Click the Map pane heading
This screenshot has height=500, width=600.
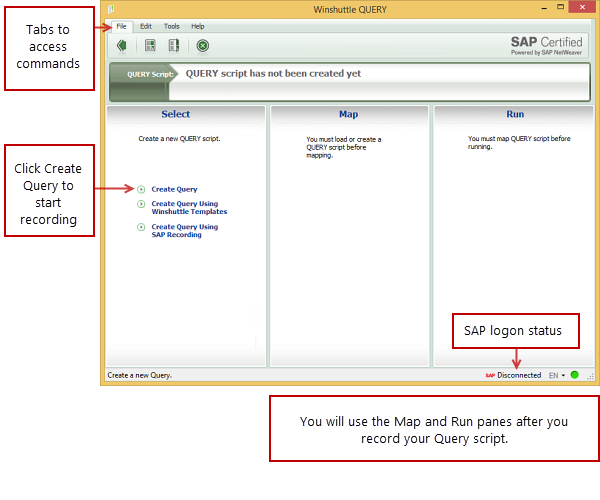tap(349, 114)
